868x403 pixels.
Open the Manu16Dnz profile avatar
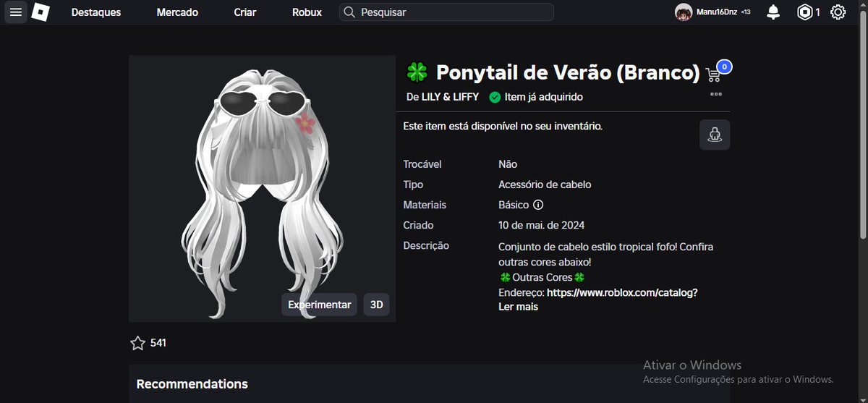coord(684,12)
